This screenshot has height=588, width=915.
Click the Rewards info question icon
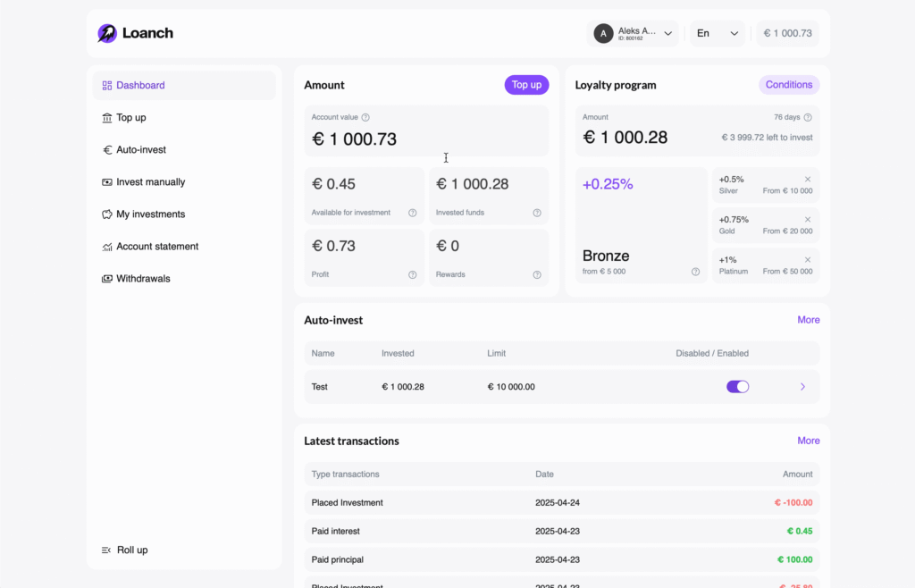pos(537,274)
